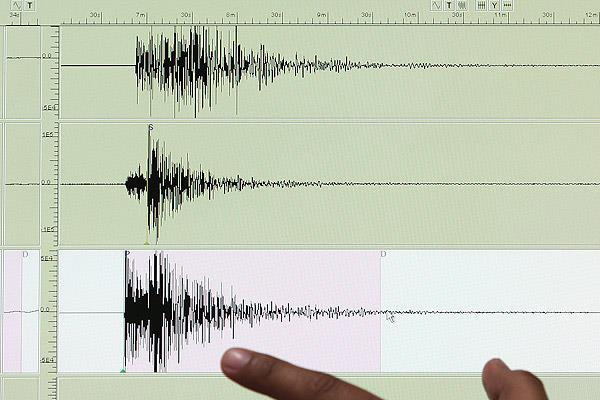The width and height of the screenshot is (600, 400).
Task: Click the 8m label on time ruler
Action: 231,15
